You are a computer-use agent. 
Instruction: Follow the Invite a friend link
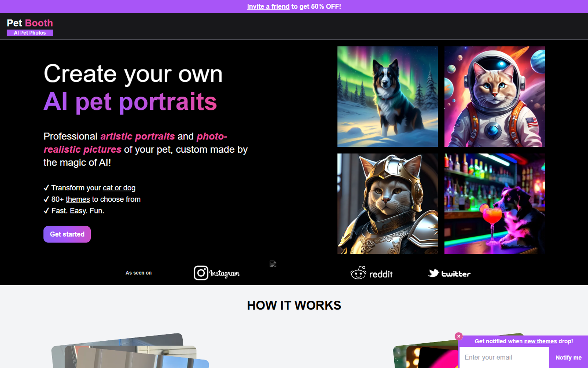pos(268,6)
